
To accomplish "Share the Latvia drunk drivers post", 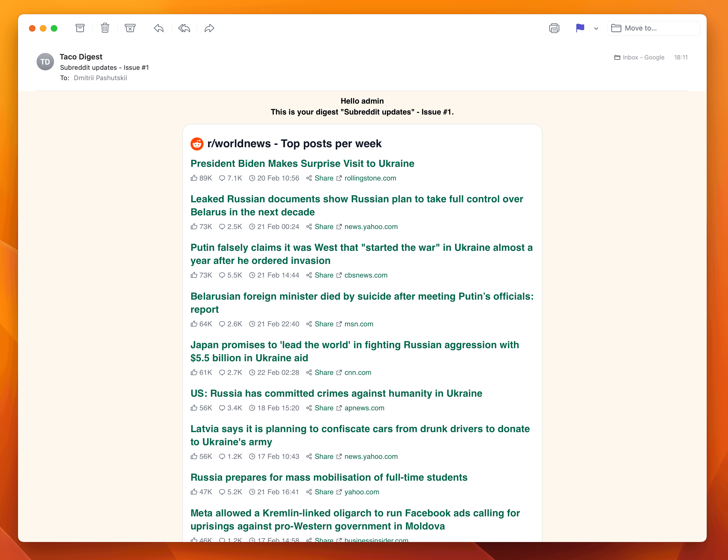I will (324, 456).
